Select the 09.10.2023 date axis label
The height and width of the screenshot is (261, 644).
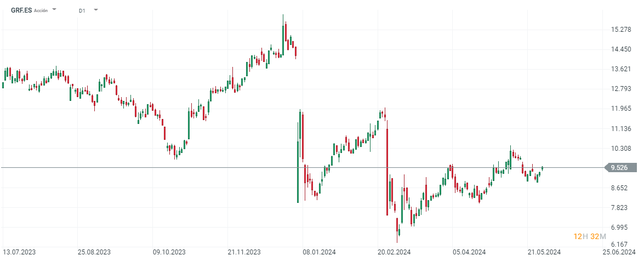pyautogui.click(x=169, y=252)
